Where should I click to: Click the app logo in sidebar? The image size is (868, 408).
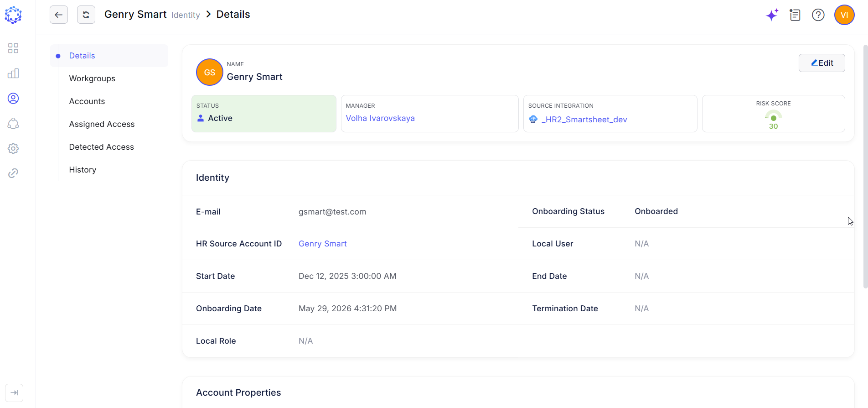tap(13, 15)
